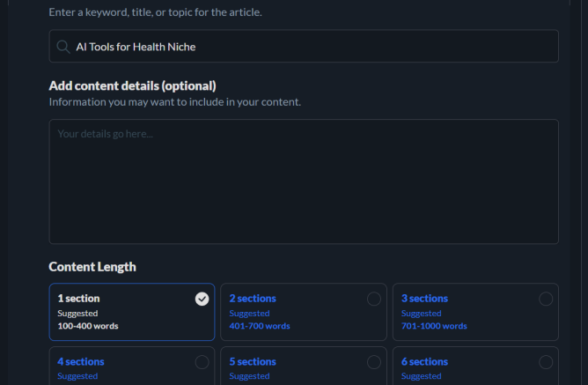Click the '6 sections' title link

coord(424,362)
